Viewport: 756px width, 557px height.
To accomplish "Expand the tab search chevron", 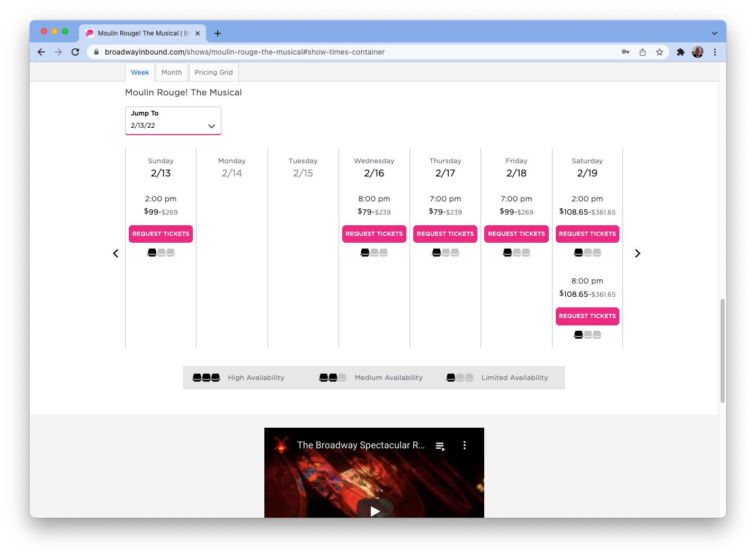I will pyautogui.click(x=715, y=33).
